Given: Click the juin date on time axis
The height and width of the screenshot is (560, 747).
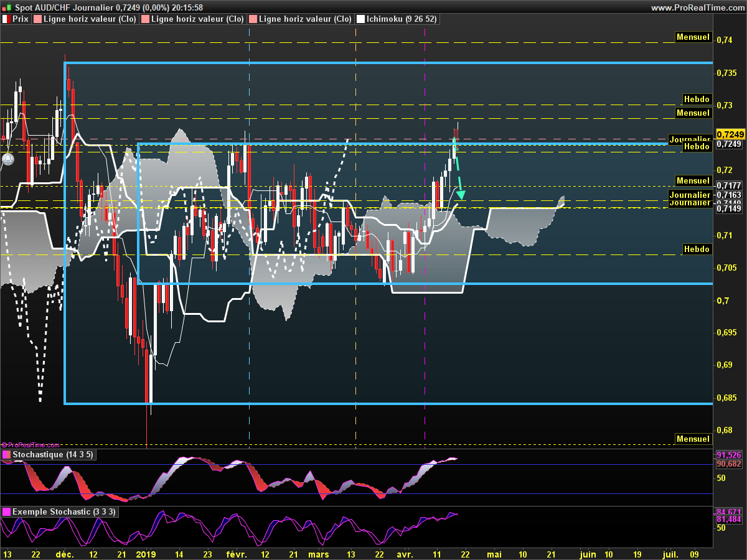Looking at the screenshot, I should pyautogui.click(x=588, y=554).
